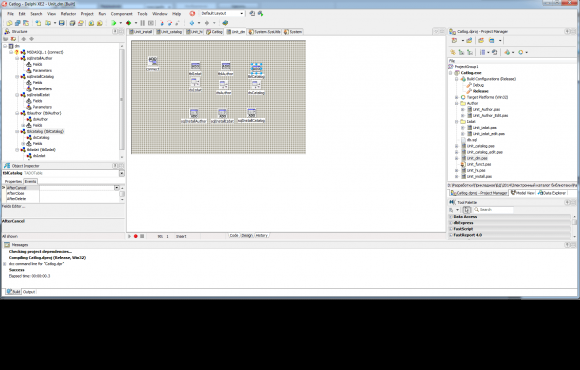
Task: Click the Fields Editor link
Action: 13,206
